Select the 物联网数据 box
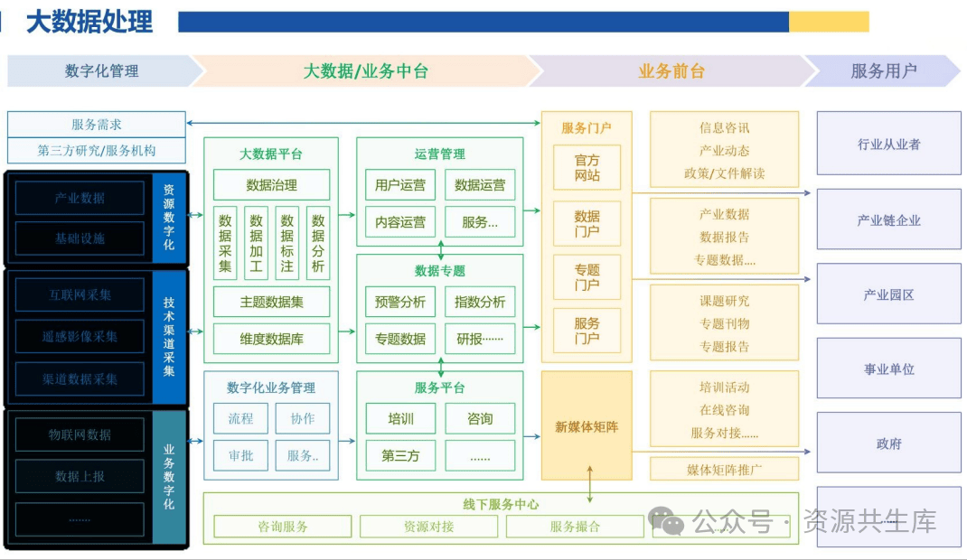The image size is (967, 560). (x=80, y=434)
